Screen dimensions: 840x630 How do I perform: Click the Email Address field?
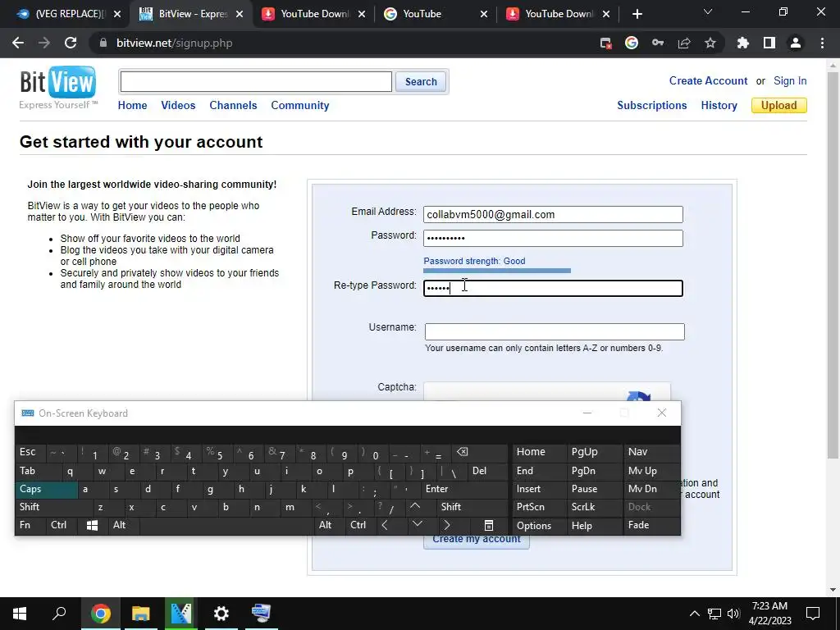[x=553, y=214]
